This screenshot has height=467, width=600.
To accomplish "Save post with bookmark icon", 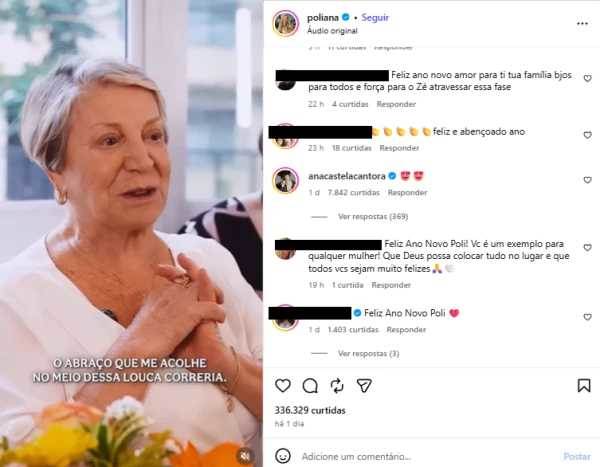I will click(584, 385).
